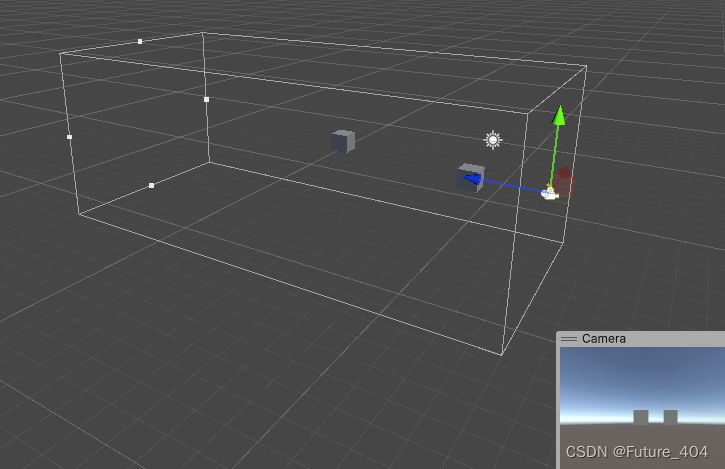Screen dimensions: 725x469
Task: Click the Camera preview drag-handle icon
Action: pos(569,339)
